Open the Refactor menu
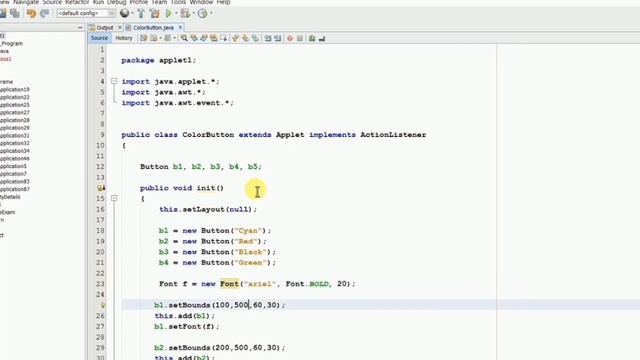Screen dimensions: 640x360 coord(77,2)
